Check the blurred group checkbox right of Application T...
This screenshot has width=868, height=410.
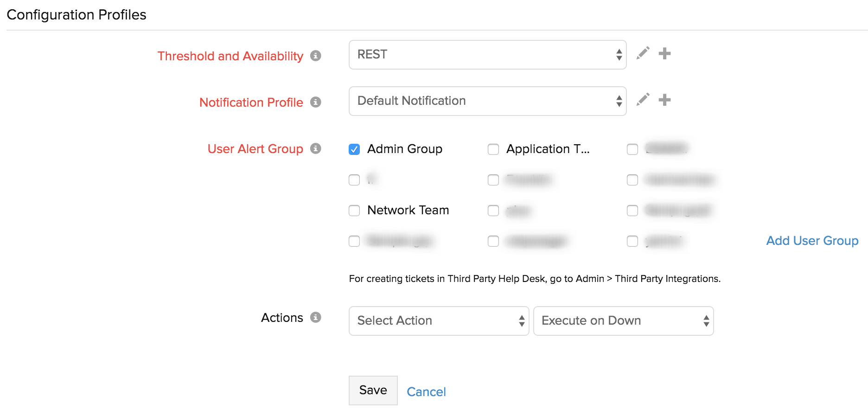pyautogui.click(x=632, y=149)
